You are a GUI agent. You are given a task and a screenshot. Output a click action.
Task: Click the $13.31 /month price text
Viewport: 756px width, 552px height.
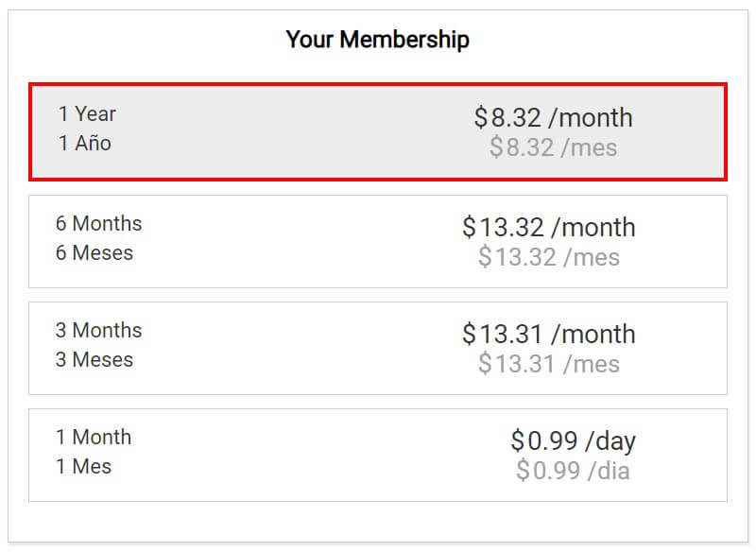[549, 334]
